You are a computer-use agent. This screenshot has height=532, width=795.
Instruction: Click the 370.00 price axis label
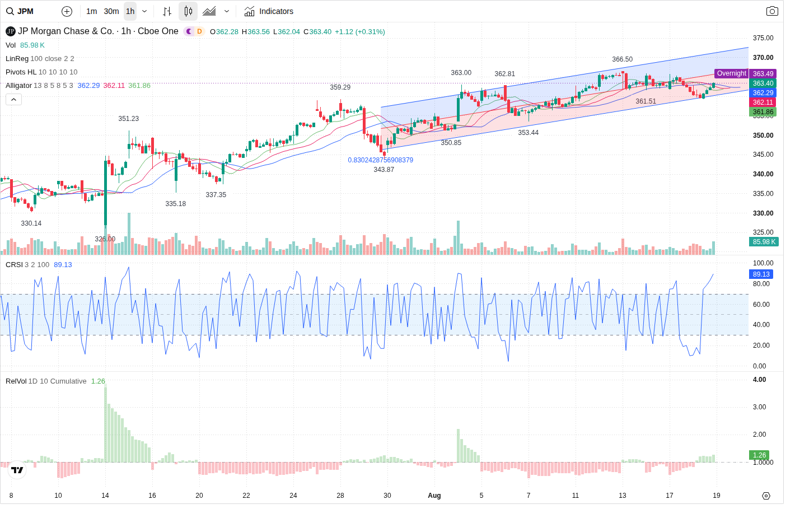[x=763, y=58]
